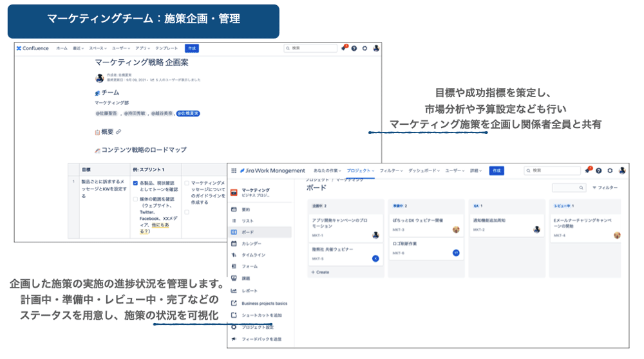Click the リスト list icon in sidebar
The width and height of the screenshot is (644, 359).
[234, 221]
